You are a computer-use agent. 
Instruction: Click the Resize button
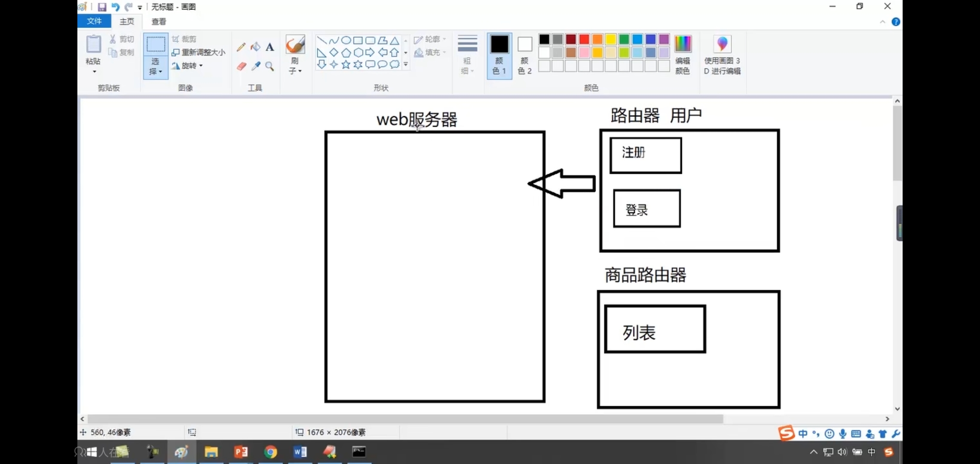pyautogui.click(x=199, y=52)
